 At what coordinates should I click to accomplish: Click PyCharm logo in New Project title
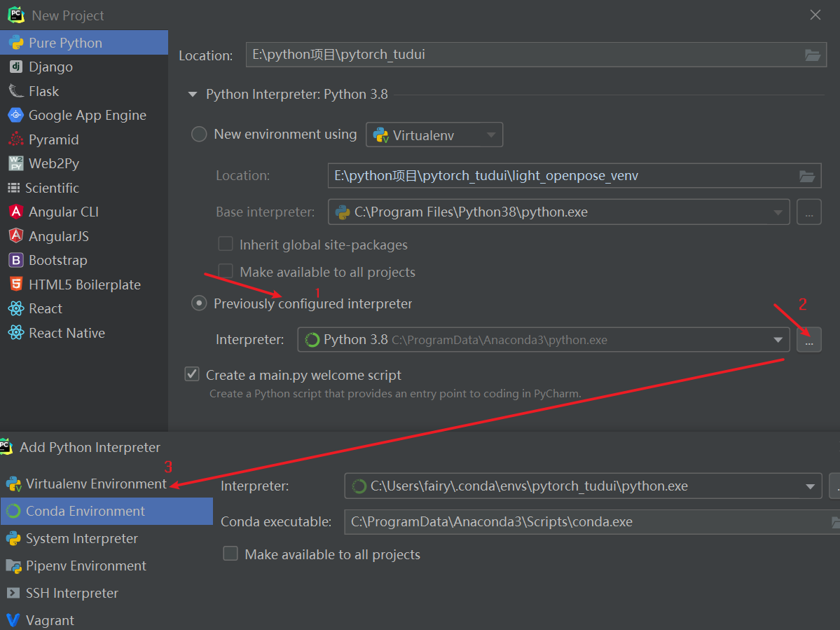16,15
